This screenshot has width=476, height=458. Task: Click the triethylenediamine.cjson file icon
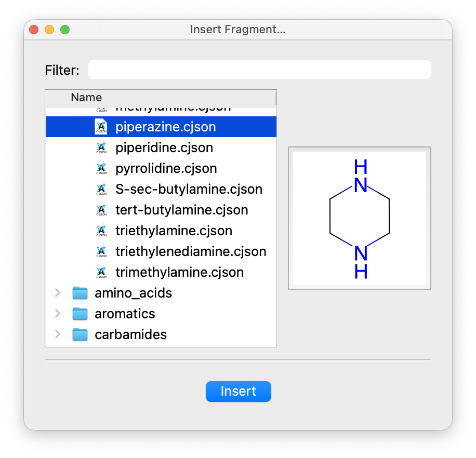click(x=101, y=252)
